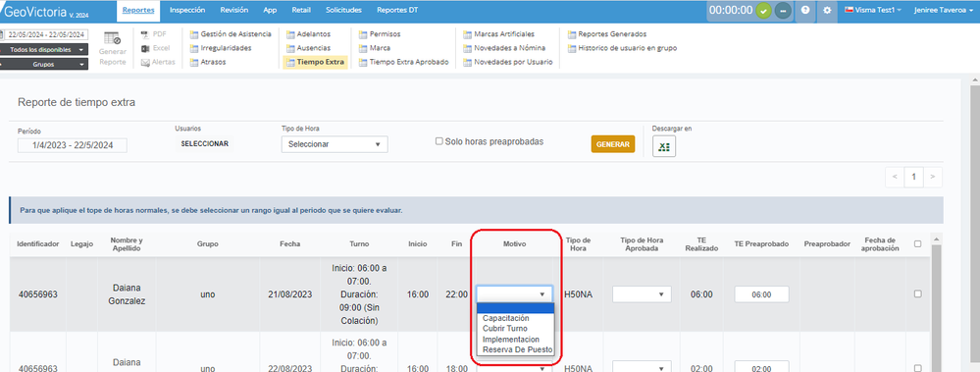Export report as Excel from toolbar

click(155, 48)
